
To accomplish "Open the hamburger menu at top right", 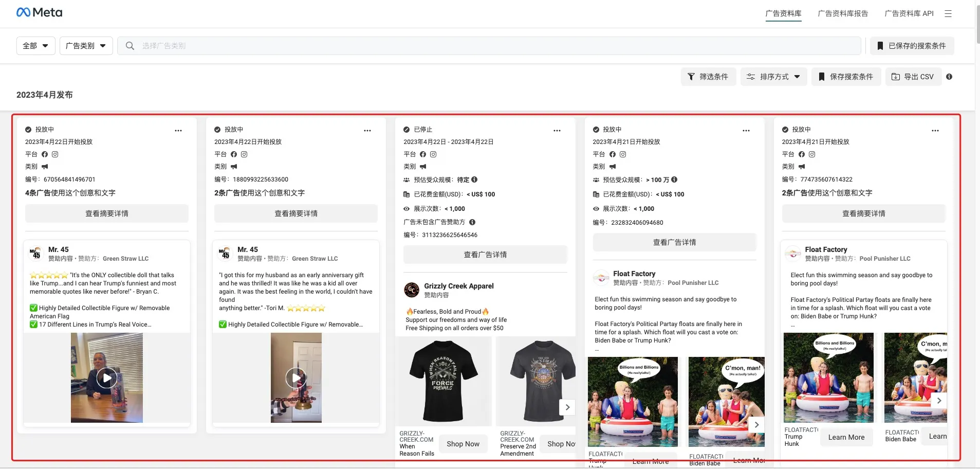I will pyautogui.click(x=948, y=14).
